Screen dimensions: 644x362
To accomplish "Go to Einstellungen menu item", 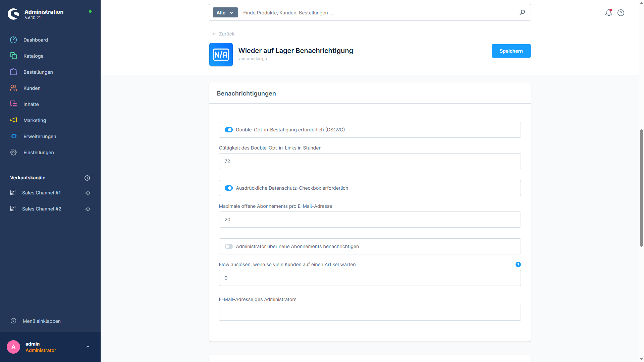I will [x=39, y=153].
